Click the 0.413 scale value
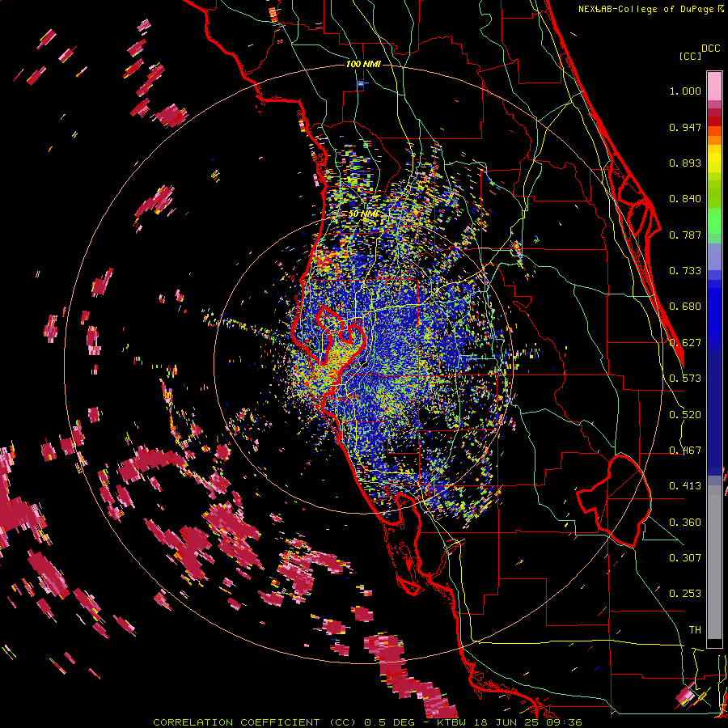Image resolution: width=728 pixels, height=728 pixels. [685, 486]
